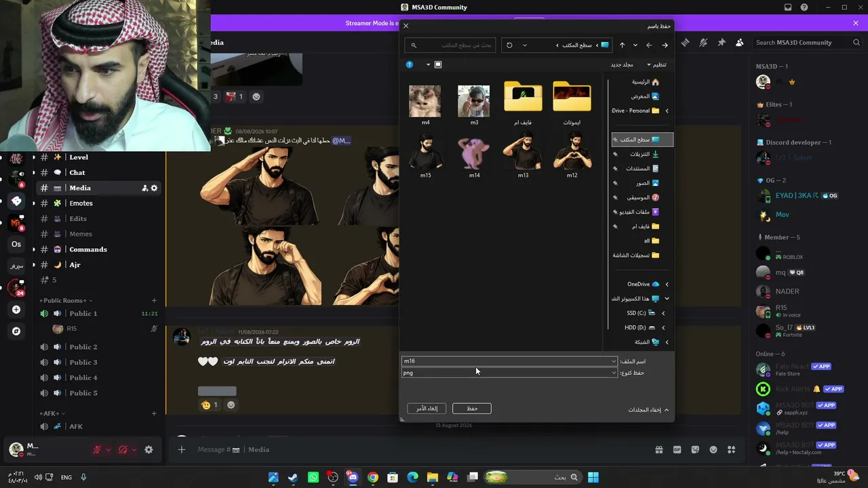This screenshot has width=868, height=488.
Task: Toggle thinking emoji reaction on message
Action: point(210,405)
